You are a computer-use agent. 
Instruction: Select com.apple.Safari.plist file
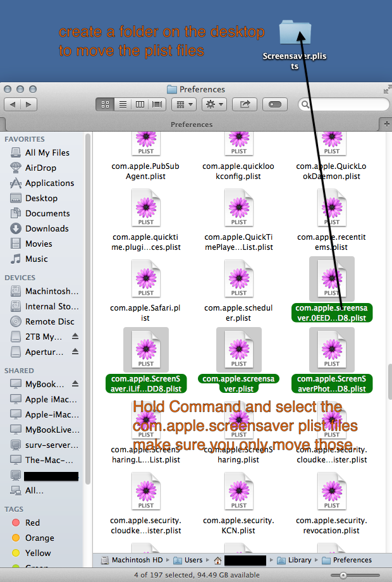(146, 292)
